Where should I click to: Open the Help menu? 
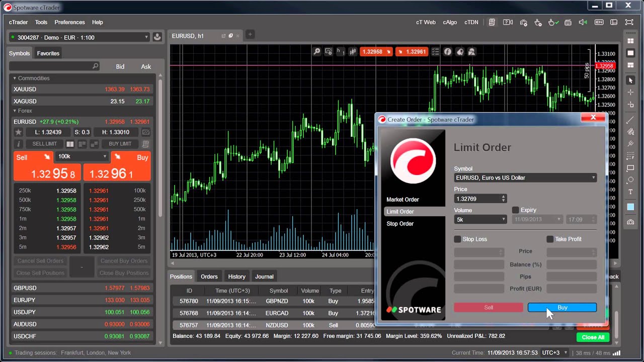[98, 22]
